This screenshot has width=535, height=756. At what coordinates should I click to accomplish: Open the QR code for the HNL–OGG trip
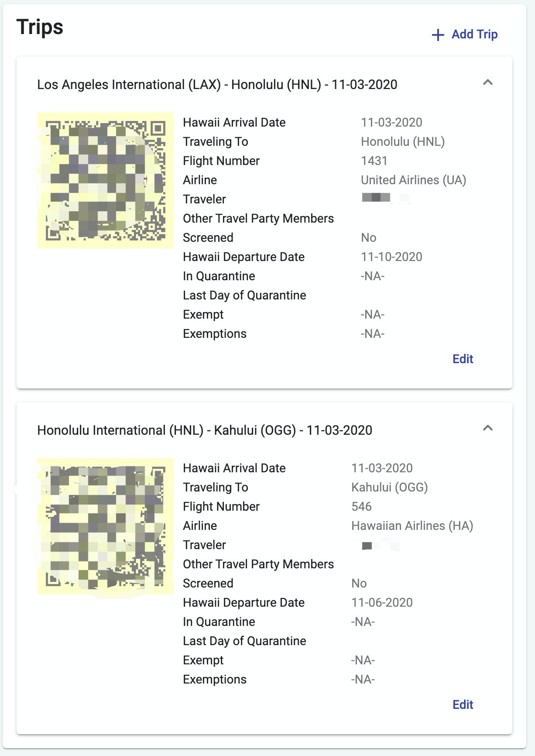click(x=106, y=526)
